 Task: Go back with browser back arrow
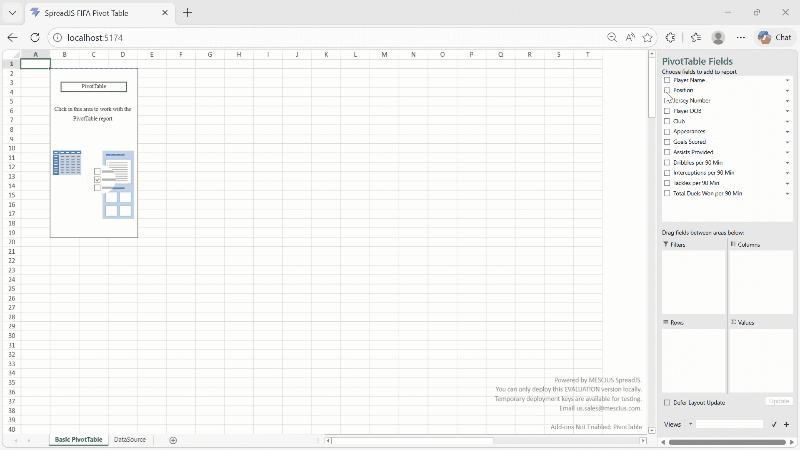click(x=13, y=37)
